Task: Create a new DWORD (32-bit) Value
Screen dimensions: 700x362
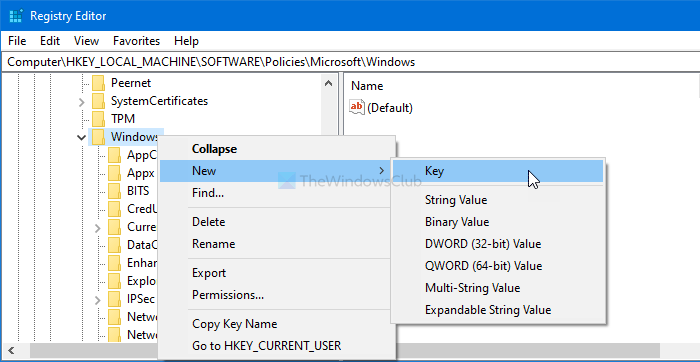Action: (498, 244)
